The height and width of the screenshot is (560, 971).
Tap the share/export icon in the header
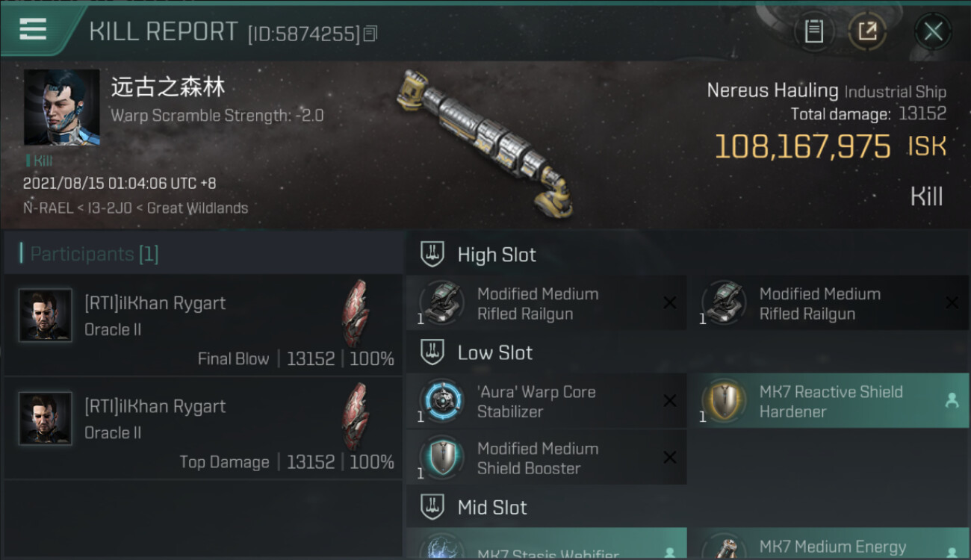coord(867,31)
